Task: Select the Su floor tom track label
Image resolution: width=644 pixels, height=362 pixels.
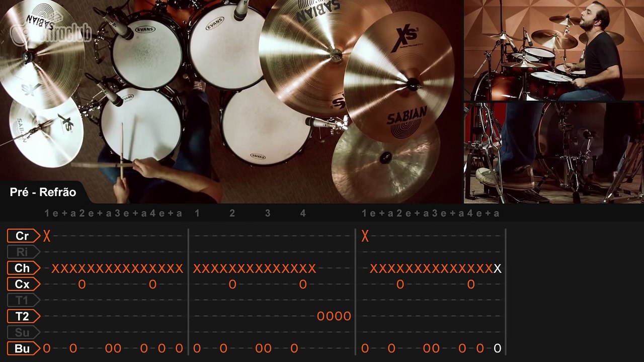Action: tap(23, 332)
